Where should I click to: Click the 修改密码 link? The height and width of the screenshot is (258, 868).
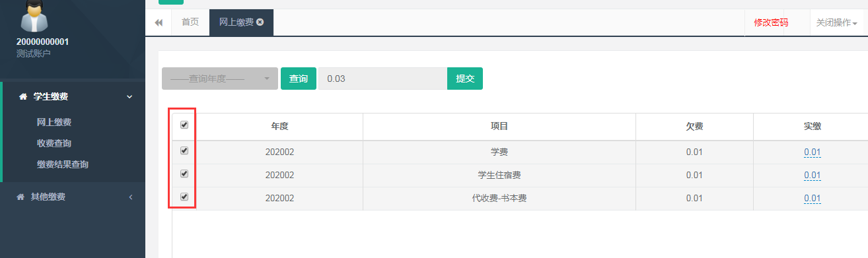click(771, 22)
